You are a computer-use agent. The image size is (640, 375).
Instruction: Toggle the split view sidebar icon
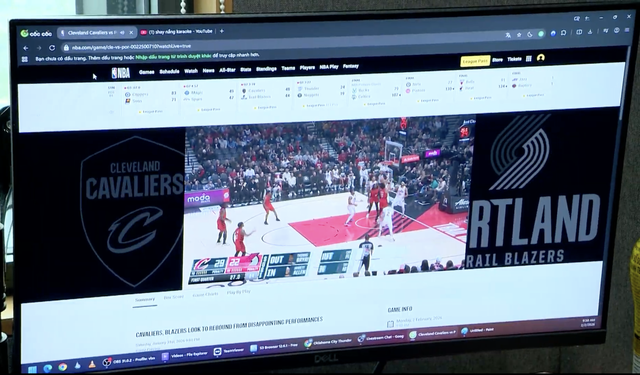tap(579, 32)
